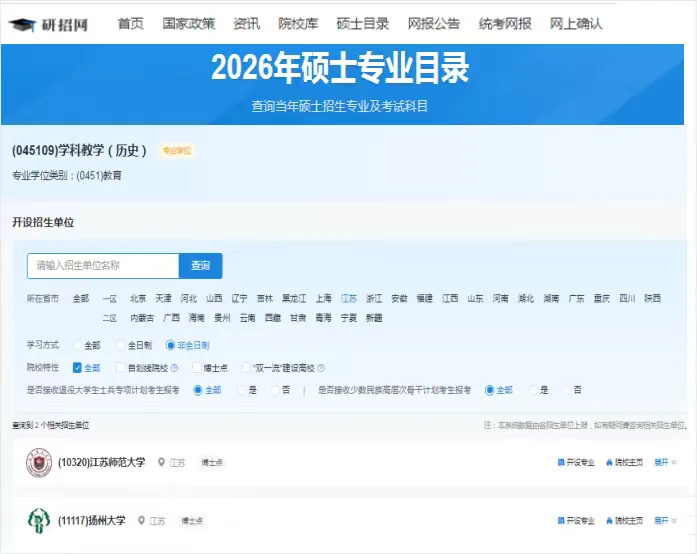Select 是 for 退役大学生士兵 plan
The image size is (697, 554).
coord(241,390)
